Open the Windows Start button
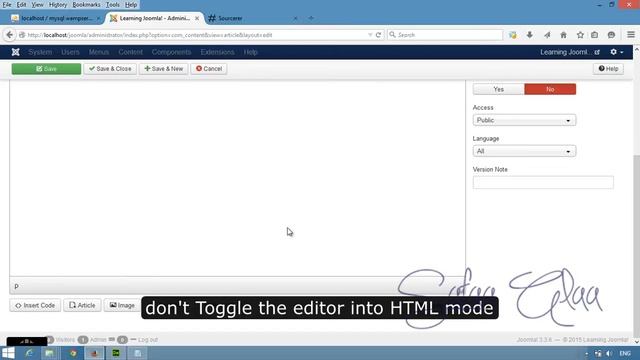Image resolution: width=640 pixels, height=360 pixels. coord(8,353)
